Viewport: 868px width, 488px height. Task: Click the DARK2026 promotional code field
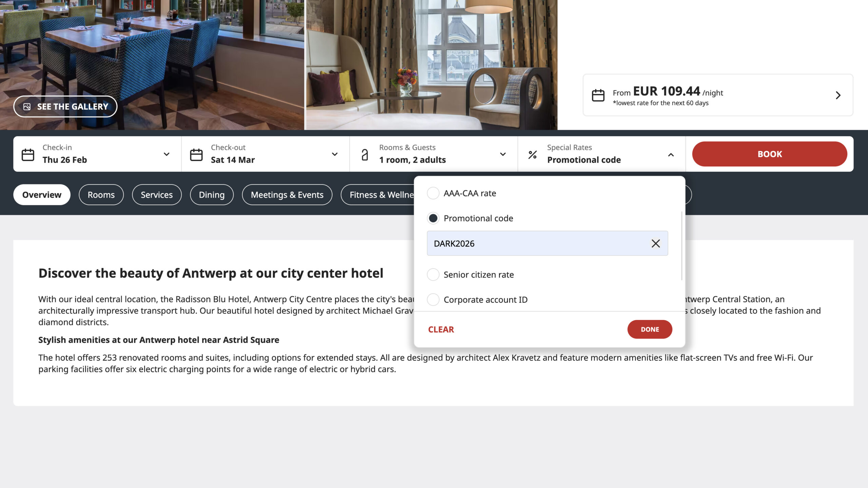click(x=547, y=243)
